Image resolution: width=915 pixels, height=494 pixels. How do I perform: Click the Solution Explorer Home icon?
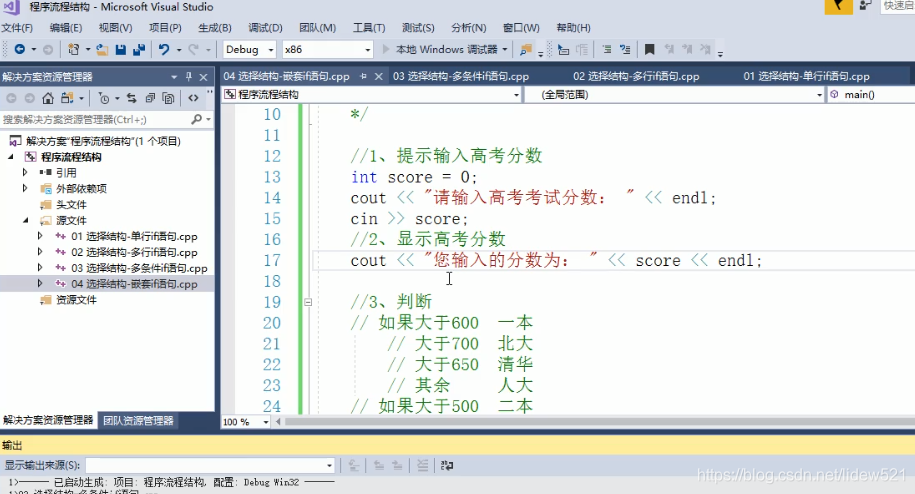(48, 98)
